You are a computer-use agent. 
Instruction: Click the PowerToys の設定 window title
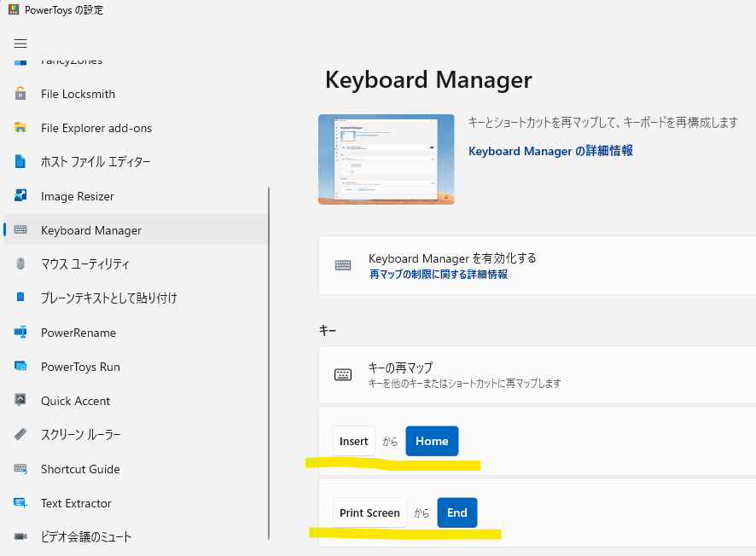coord(64,9)
